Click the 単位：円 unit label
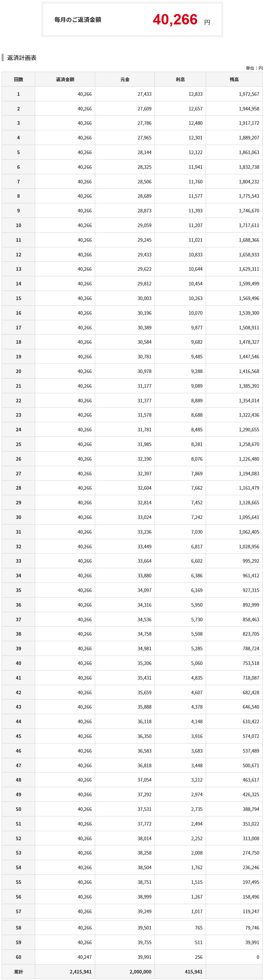Screen dimensions: 265x980 [x=254, y=68]
